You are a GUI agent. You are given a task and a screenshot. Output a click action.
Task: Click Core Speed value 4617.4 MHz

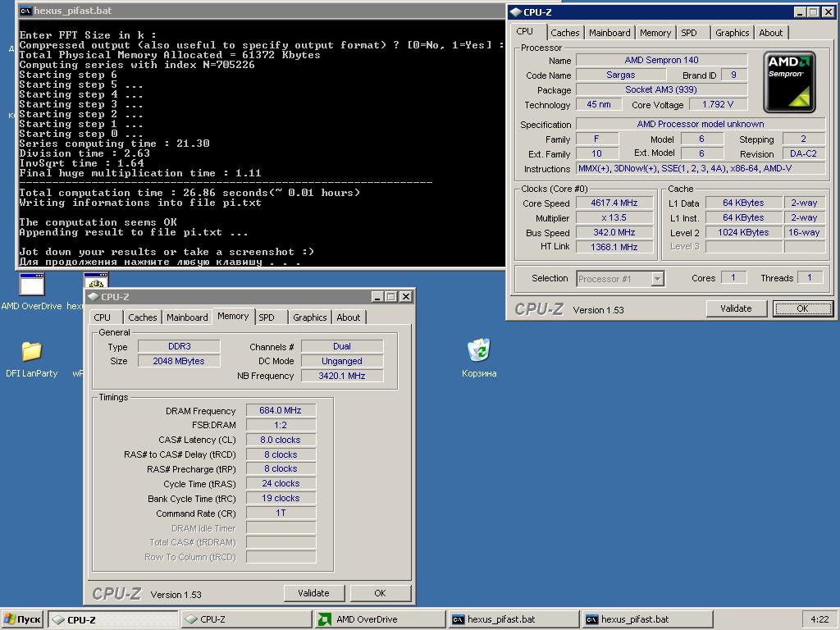click(x=614, y=203)
